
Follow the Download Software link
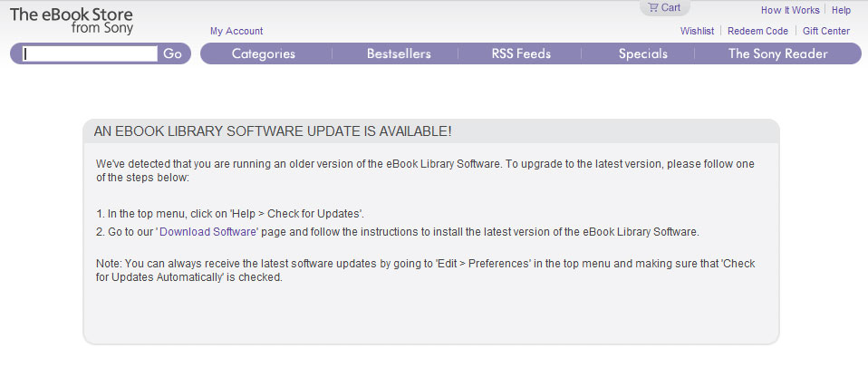point(207,232)
